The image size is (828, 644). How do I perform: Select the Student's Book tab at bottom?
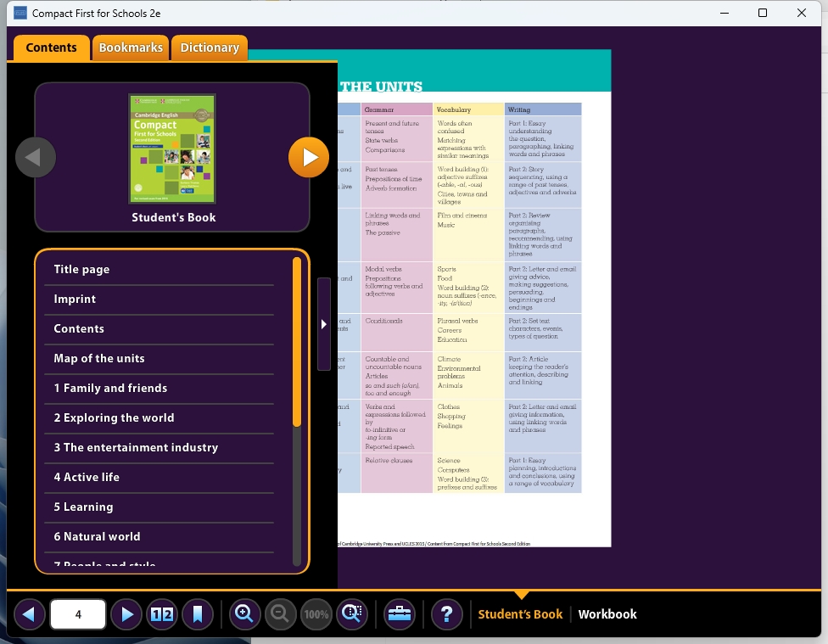[520, 614]
